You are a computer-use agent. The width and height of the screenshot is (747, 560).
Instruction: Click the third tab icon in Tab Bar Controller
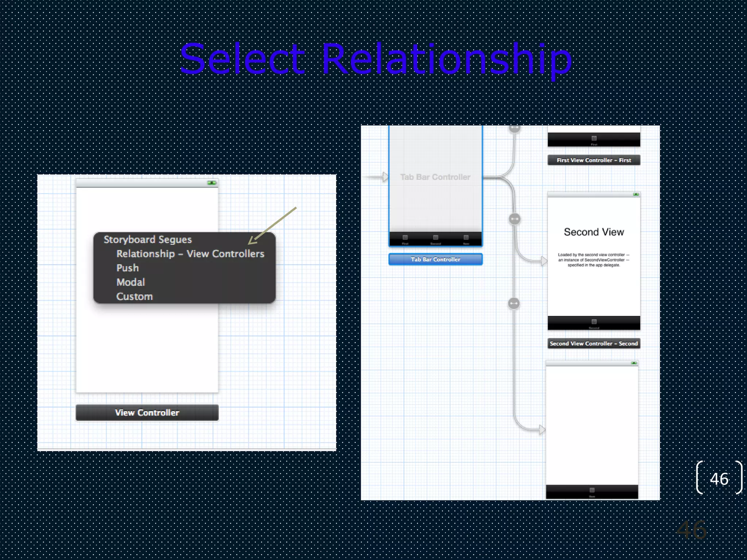tap(466, 238)
